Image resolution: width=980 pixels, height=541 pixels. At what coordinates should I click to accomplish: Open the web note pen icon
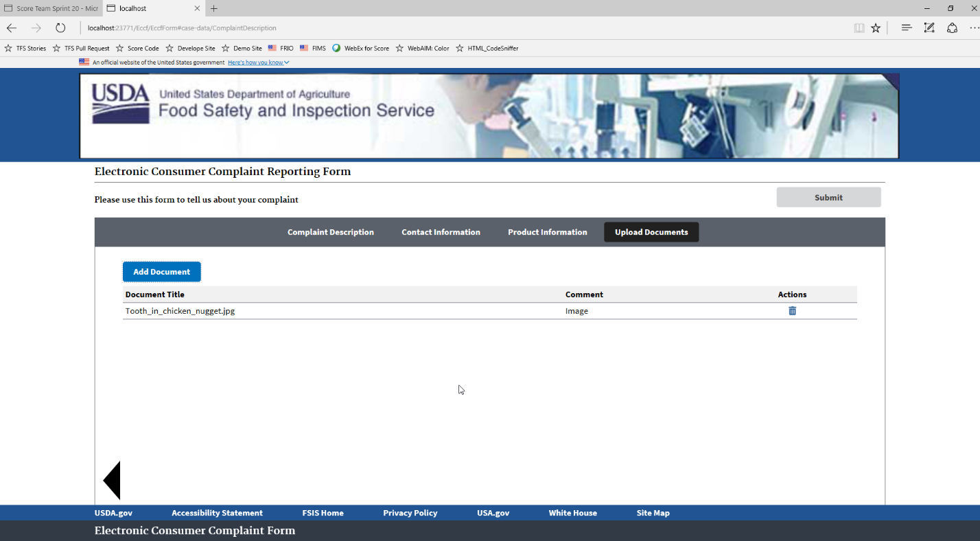coord(929,28)
